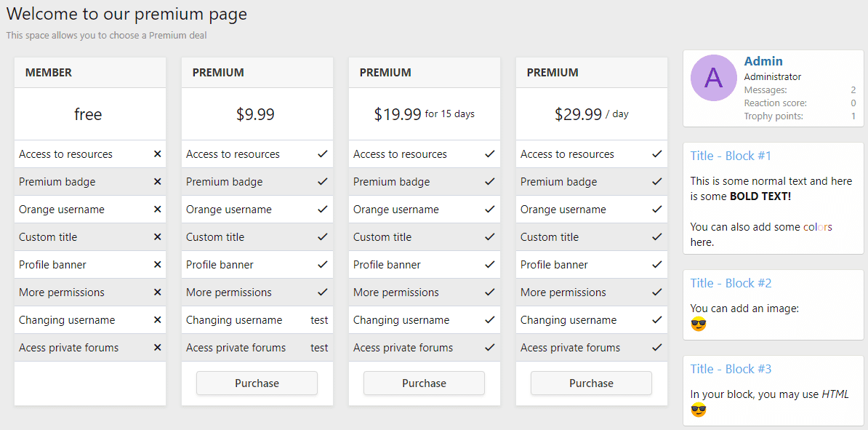This screenshot has height=430, width=868.
Task: Click the X beside Premium badge in MEMBER column
Action: click(x=157, y=181)
